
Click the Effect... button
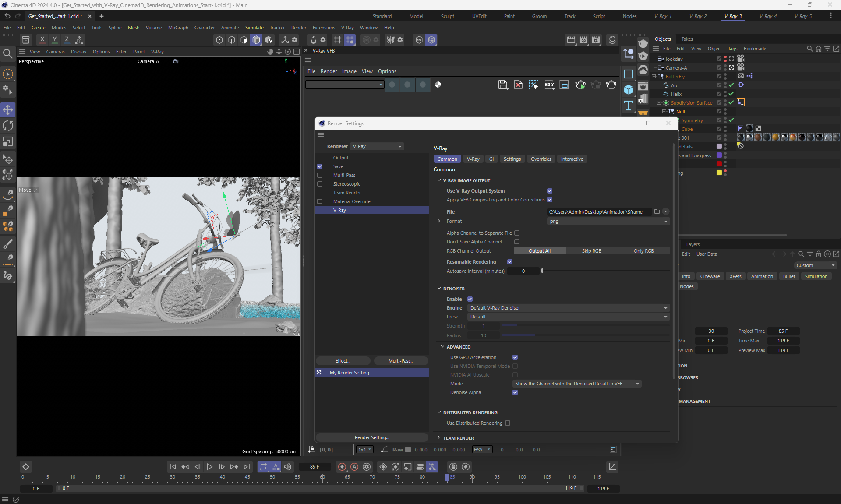(343, 361)
